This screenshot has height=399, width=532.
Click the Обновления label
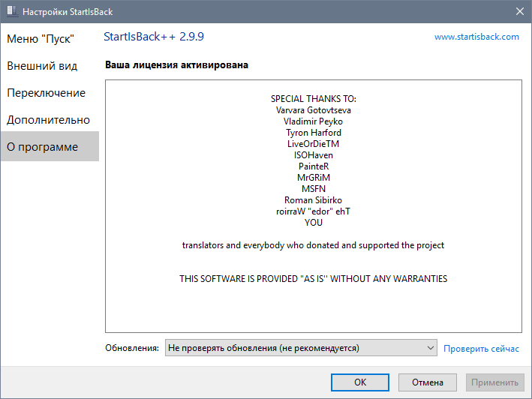tap(132, 348)
